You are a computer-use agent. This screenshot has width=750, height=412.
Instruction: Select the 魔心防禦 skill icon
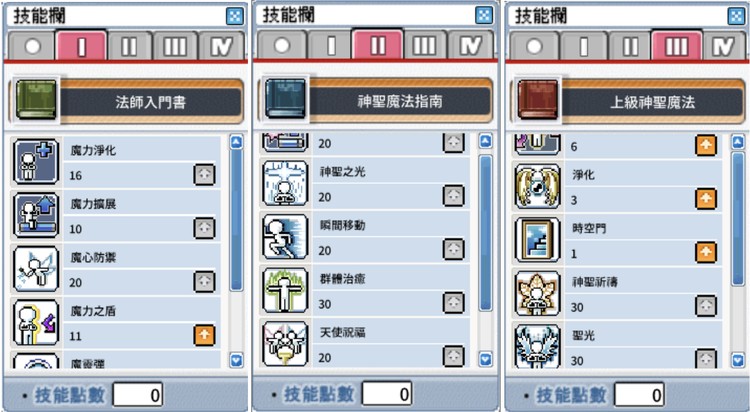point(36,269)
